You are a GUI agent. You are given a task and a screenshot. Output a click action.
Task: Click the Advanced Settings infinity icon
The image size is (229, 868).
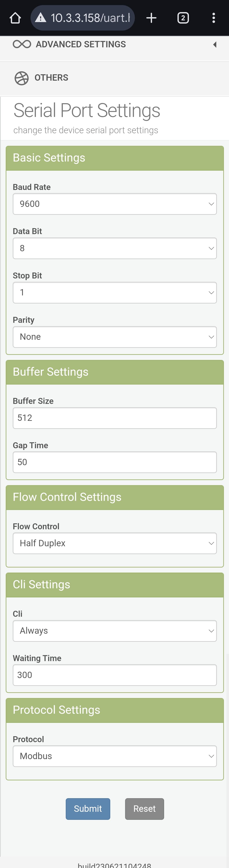pos(22,44)
